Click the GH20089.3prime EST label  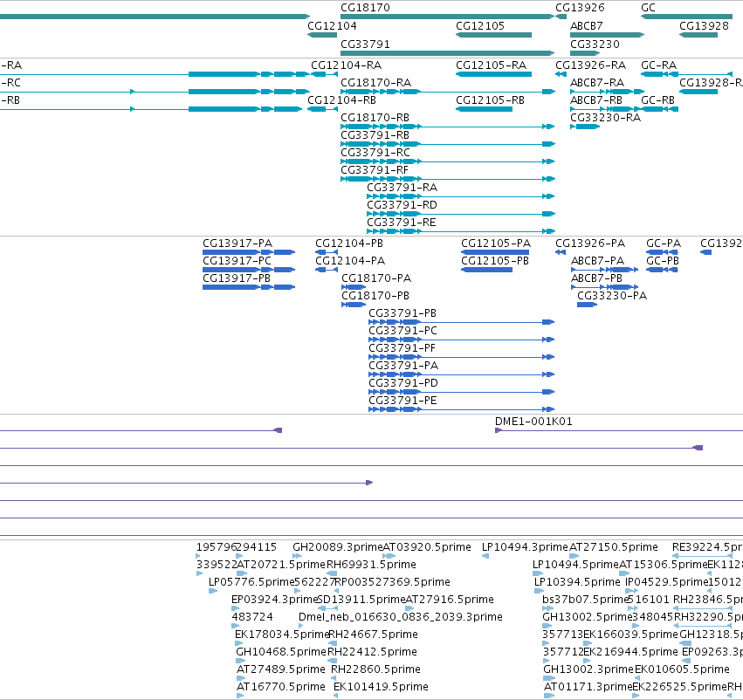337,547
